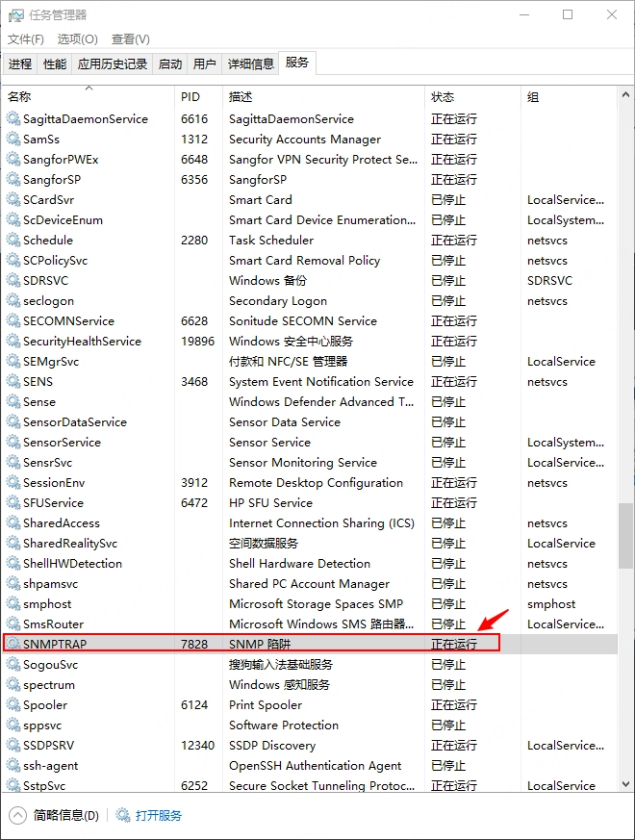
Task: Open the 文件(F) menu
Action: (26, 38)
